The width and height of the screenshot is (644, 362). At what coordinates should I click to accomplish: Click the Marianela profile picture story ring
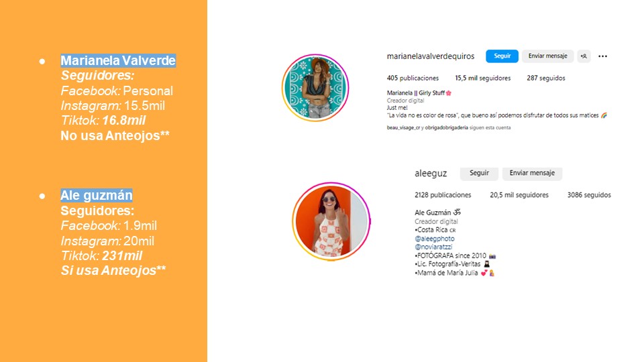(315, 88)
